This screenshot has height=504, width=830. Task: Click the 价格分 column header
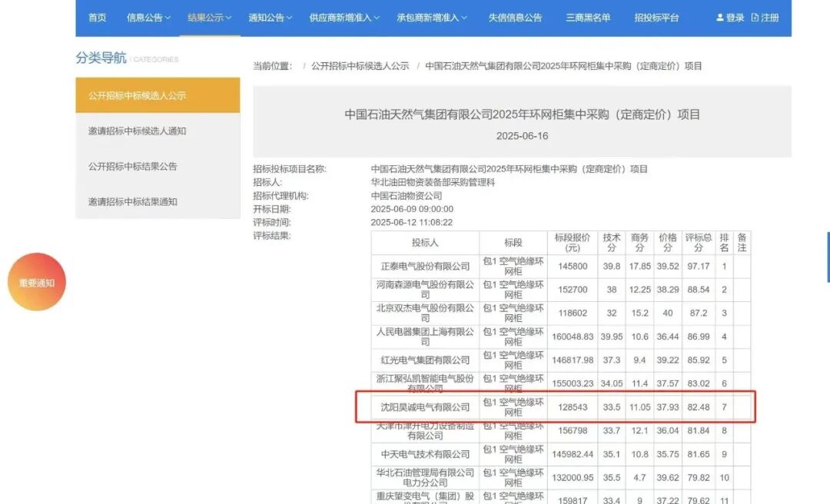(x=668, y=243)
